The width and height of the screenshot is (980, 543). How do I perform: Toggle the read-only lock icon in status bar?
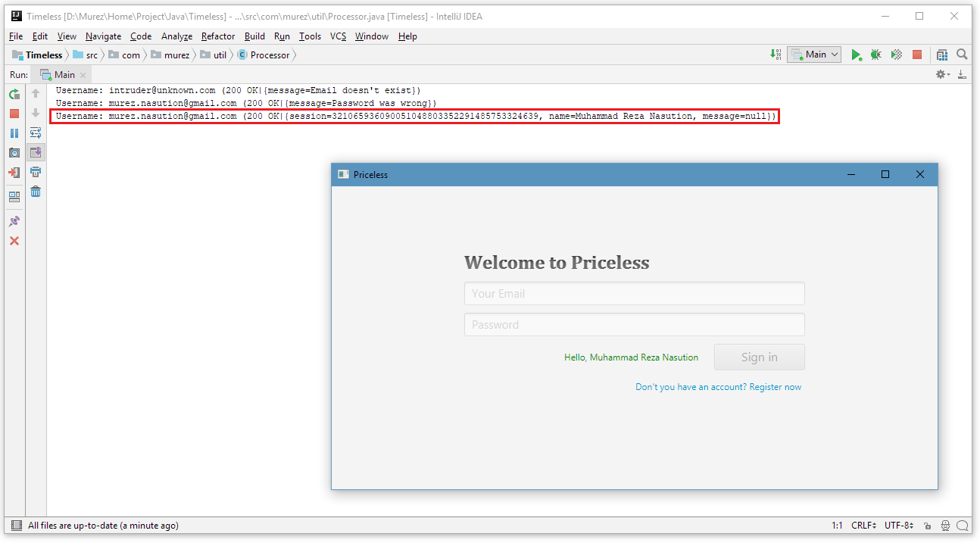click(x=928, y=526)
